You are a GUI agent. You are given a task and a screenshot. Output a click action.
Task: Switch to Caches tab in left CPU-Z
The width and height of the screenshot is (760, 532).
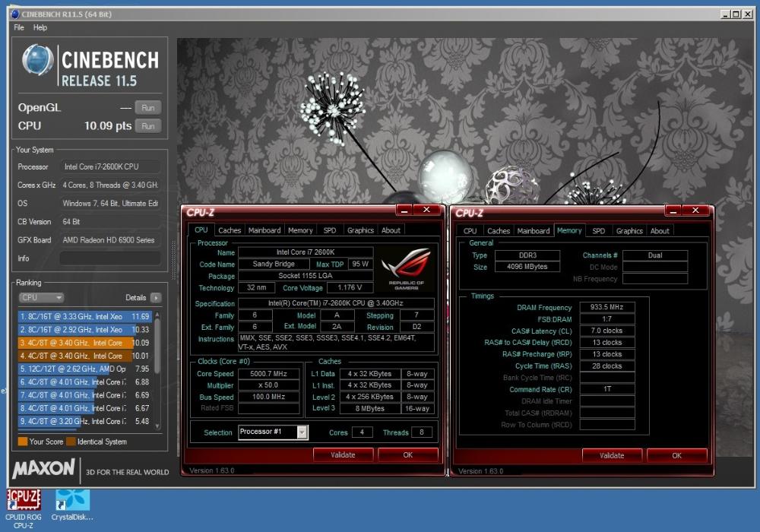pos(230,230)
